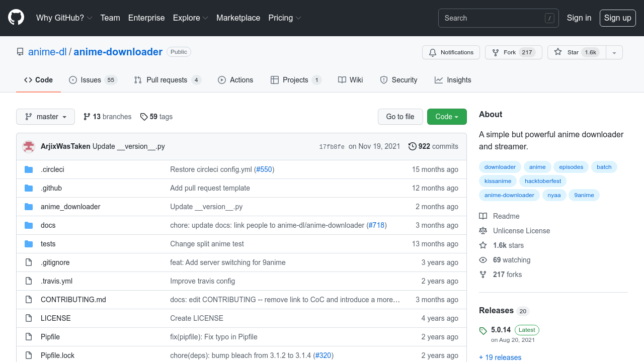Viewport: 644px width, 362px height.
Task: Click the anime-downloader repository name link
Action: coord(118,52)
